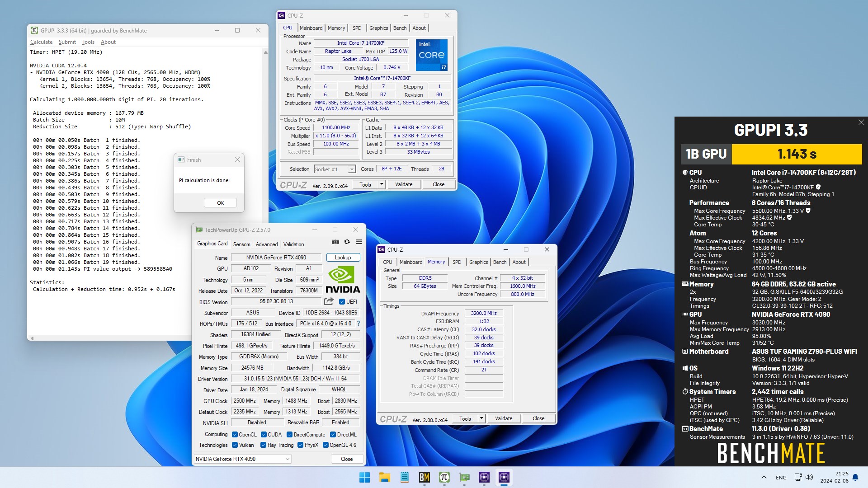
Task: Toggle the Vulkan checkbox
Action: 235,445
